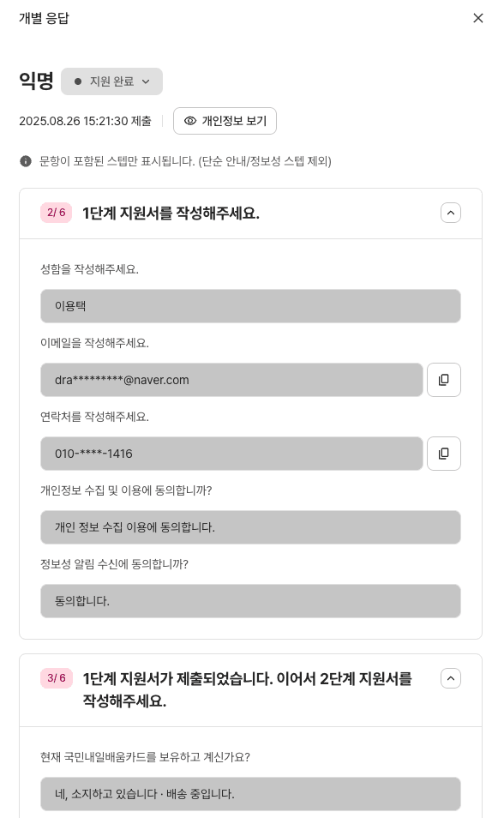
Task: Click the copy icon beside the masked email address
Action: (x=444, y=380)
